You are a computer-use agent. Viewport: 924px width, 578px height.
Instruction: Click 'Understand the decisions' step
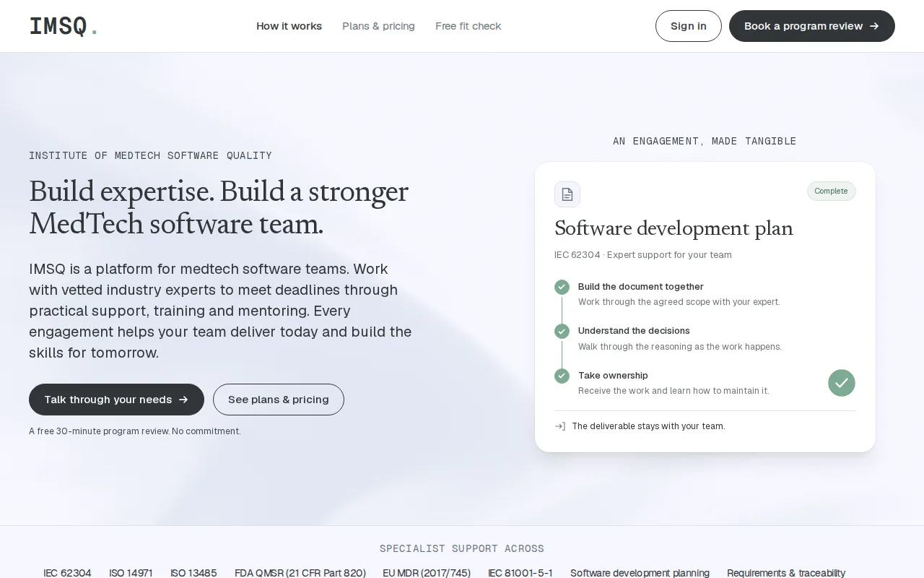coord(634,331)
